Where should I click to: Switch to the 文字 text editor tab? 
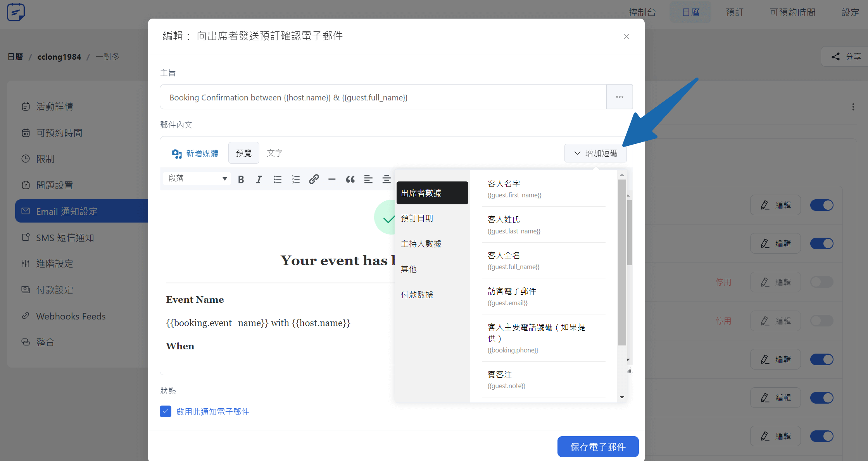coord(275,153)
